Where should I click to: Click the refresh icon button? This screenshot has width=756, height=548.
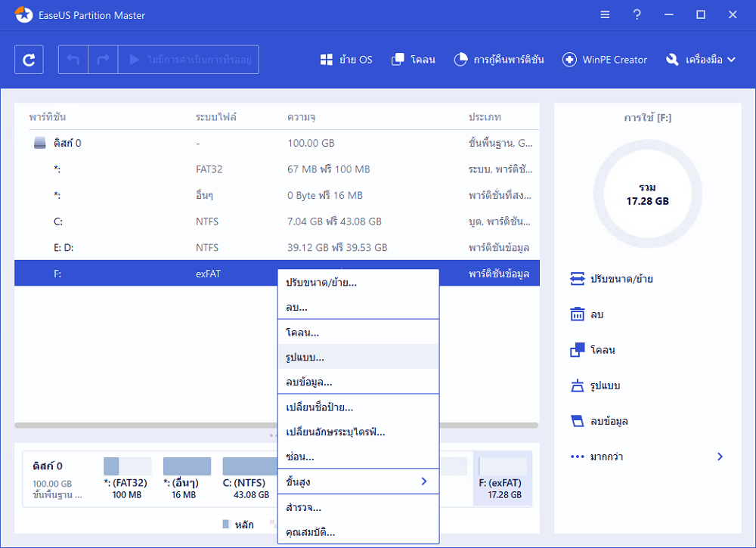[29, 60]
